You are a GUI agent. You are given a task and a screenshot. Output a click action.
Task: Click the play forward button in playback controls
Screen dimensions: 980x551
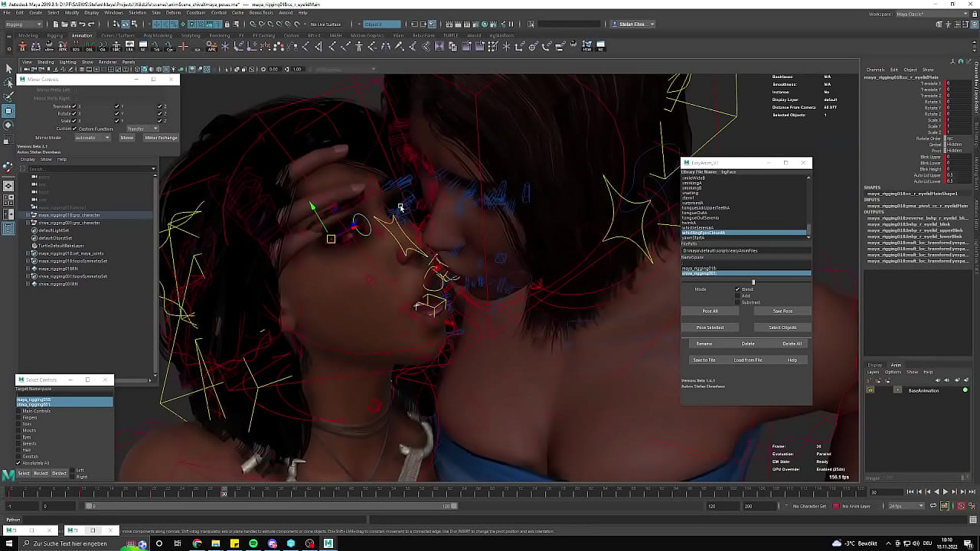click(x=945, y=492)
